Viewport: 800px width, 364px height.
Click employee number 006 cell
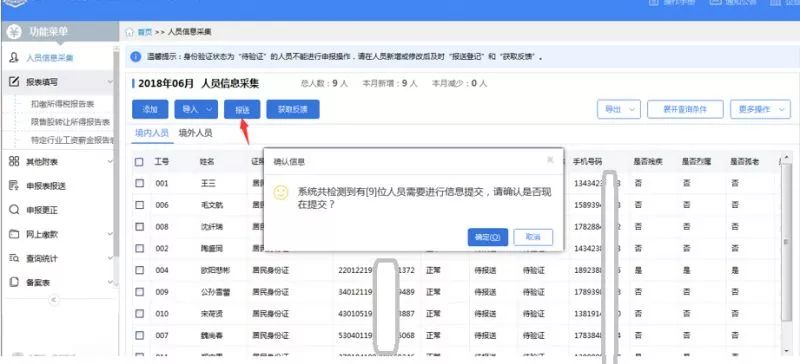[x=162, y=205]
